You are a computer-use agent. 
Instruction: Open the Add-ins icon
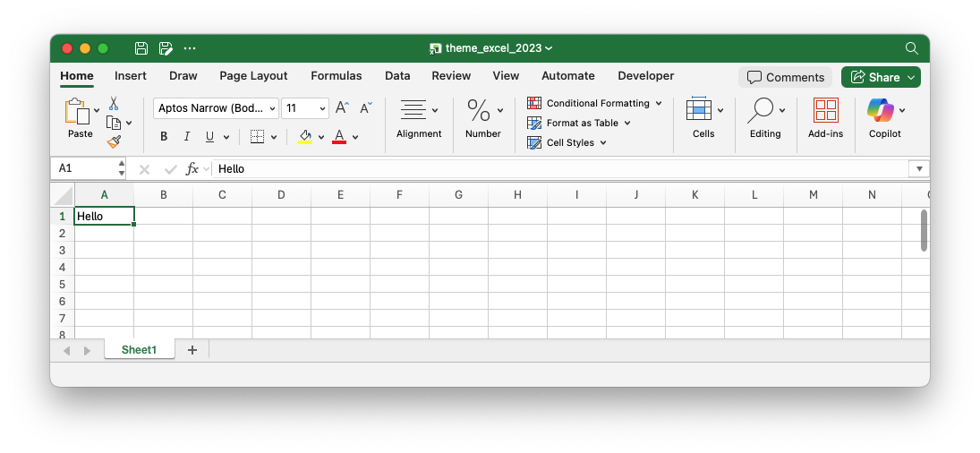click(826, 110)
